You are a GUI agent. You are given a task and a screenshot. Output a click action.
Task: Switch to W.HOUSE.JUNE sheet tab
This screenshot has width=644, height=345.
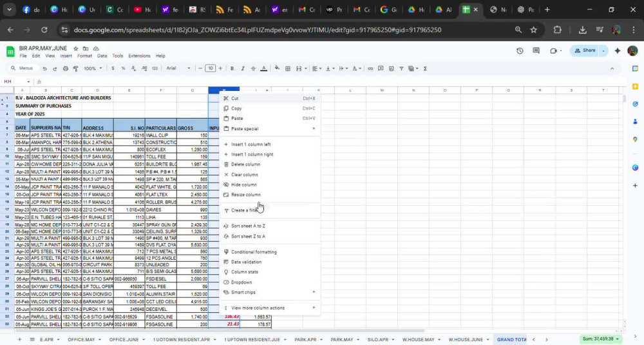tap(466, 340)
